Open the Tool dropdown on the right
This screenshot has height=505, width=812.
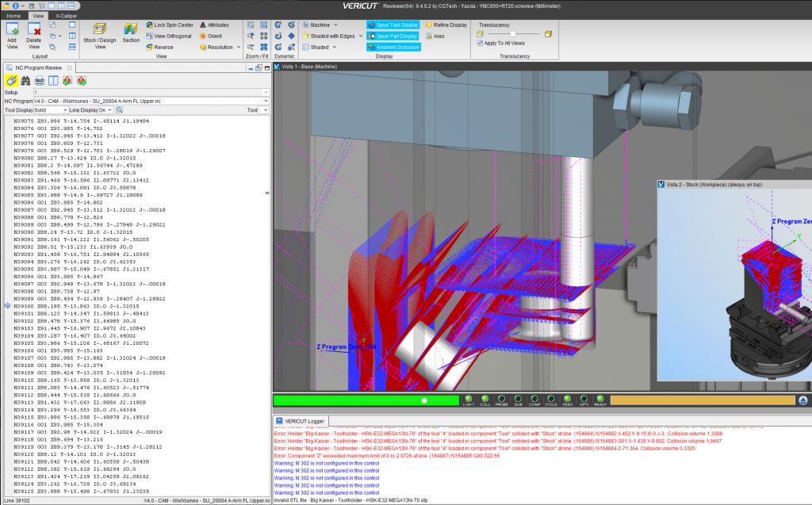tap(265, 110)
